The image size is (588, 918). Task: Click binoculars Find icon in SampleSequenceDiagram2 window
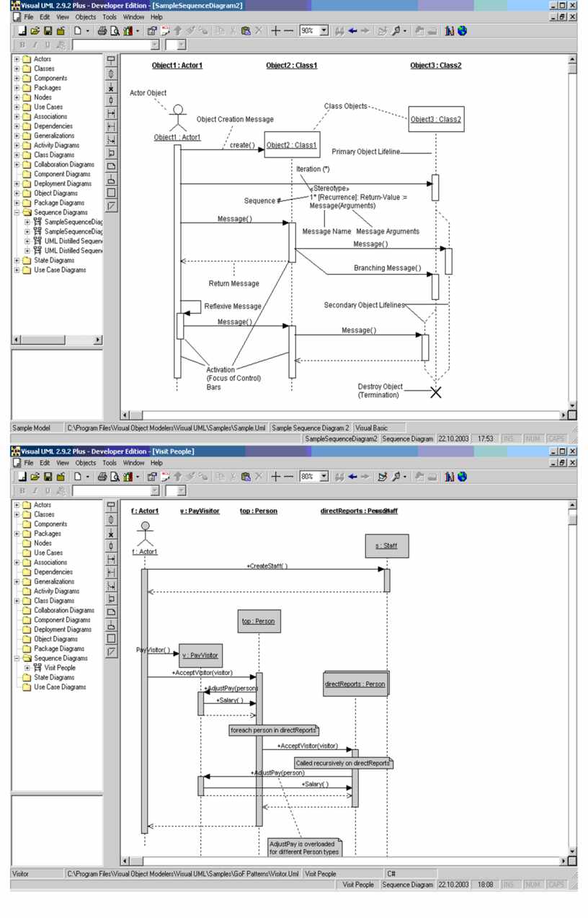tap(339, 31)
